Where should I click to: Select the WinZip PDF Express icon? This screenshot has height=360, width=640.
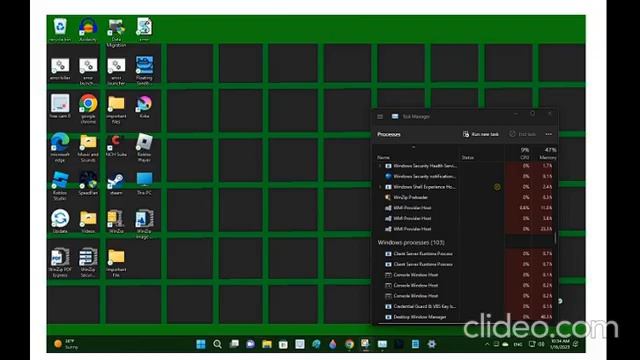tap(60, 262)
